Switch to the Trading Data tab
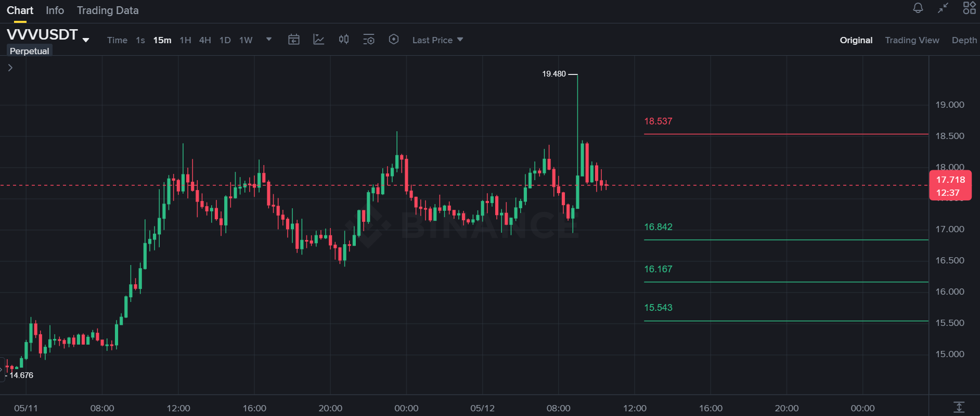This screenshot has width=980, height=416. tap(108, 10)
